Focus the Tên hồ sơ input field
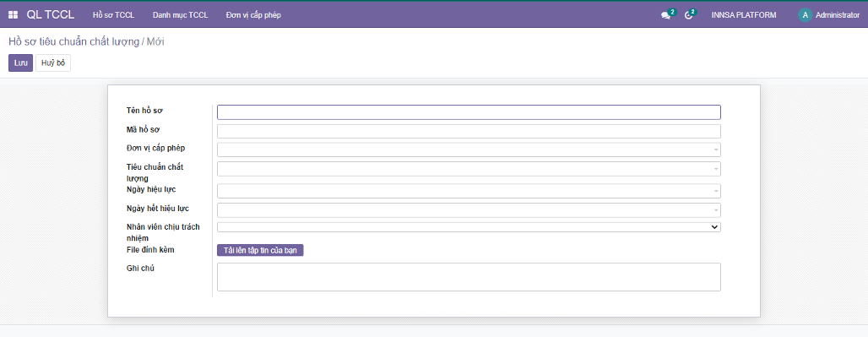This screenshot has width=868, height=337. (469, 112)
